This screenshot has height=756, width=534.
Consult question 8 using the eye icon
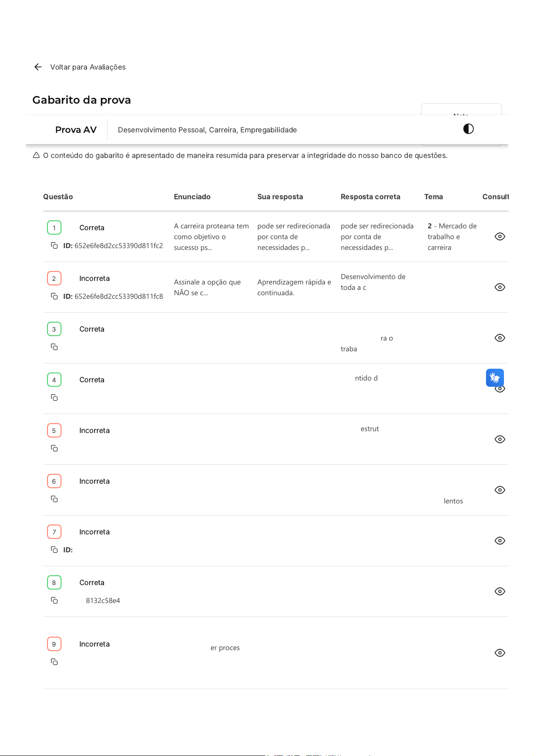[x=499, y=591]
